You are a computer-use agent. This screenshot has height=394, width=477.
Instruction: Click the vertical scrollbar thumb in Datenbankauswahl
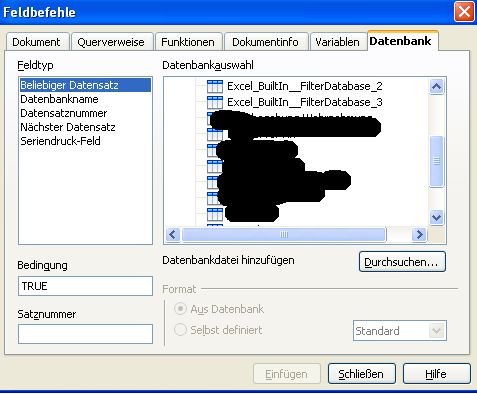click(x=437, y=161)
